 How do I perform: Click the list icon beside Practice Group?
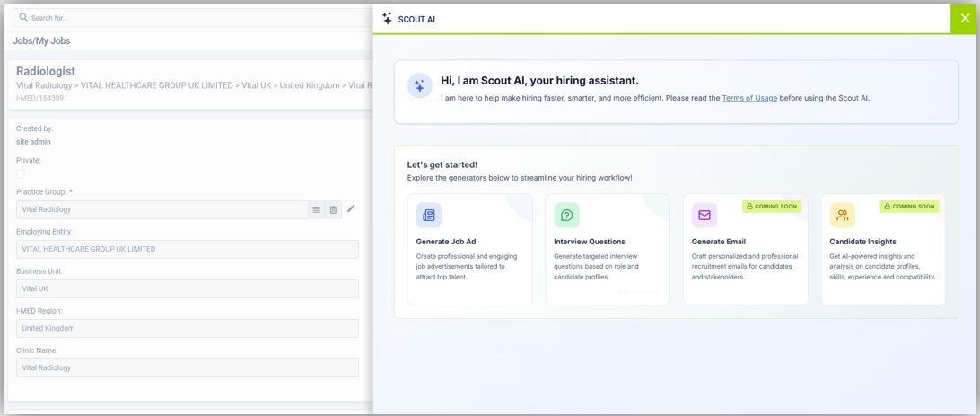point(317,210)
